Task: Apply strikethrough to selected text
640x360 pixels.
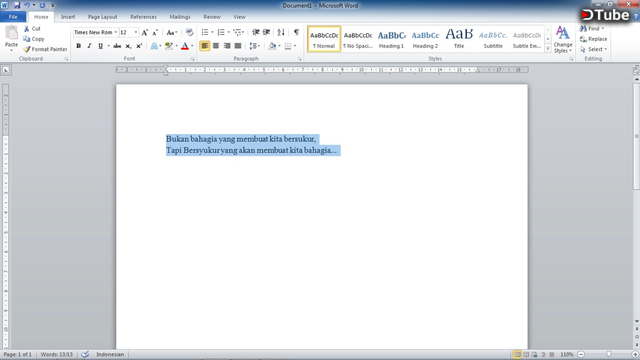Action: [117, 46]
